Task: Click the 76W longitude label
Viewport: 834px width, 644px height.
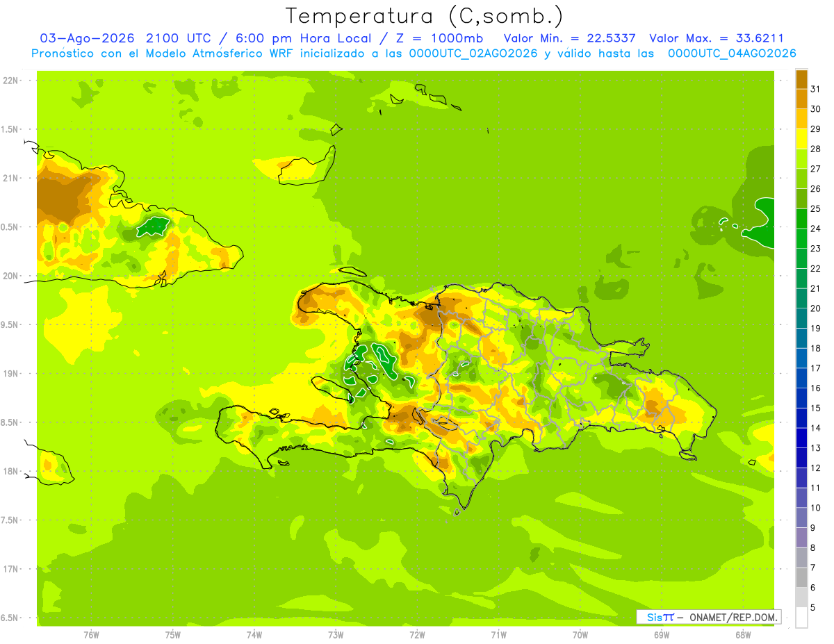Action: tap(91, 634)
